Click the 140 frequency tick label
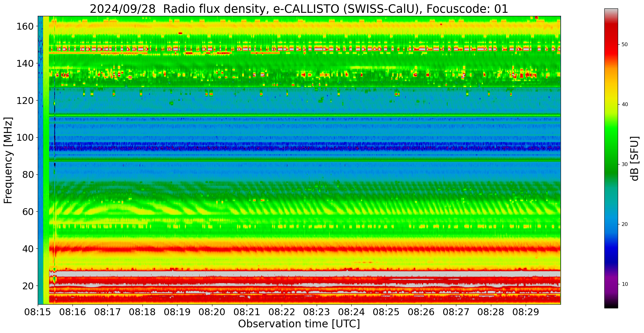Viewport: 644px width, 333px height. (x=26, y=64)
